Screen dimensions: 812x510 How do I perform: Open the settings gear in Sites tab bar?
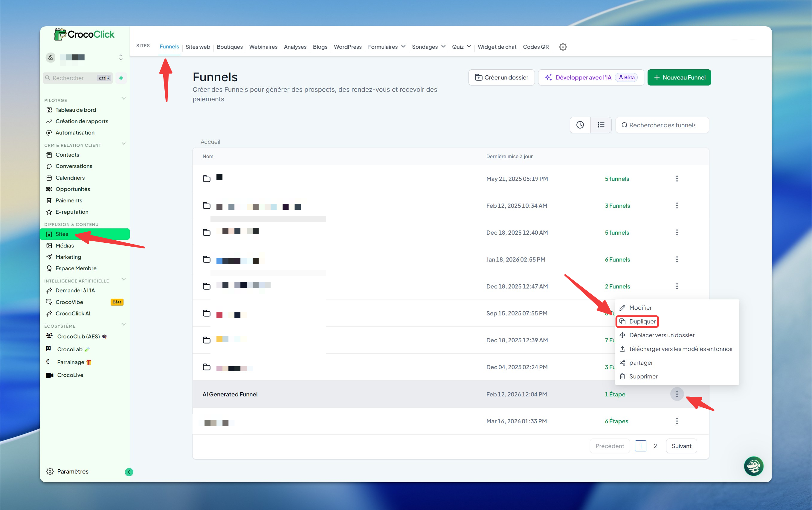pos(563,47)
